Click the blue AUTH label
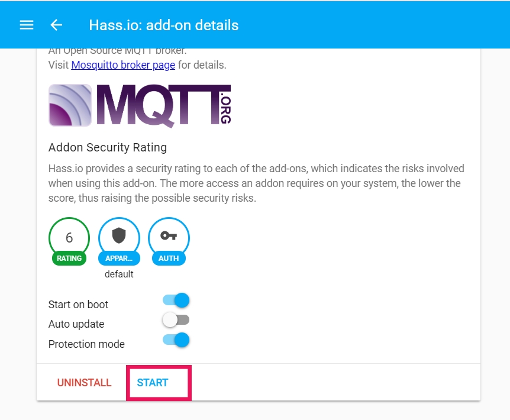The width and height of the screenshot is (510, 420). click(x=169, y=259)
